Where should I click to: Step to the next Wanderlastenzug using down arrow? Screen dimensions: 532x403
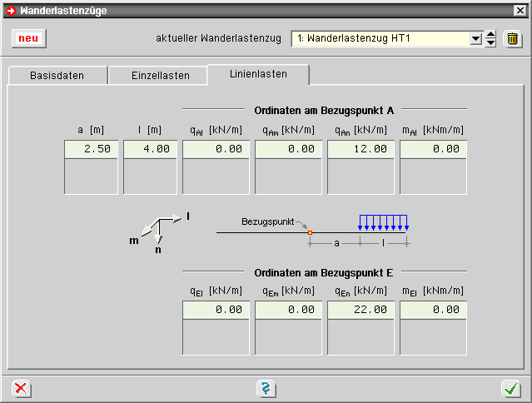click(x=490, y=43)
